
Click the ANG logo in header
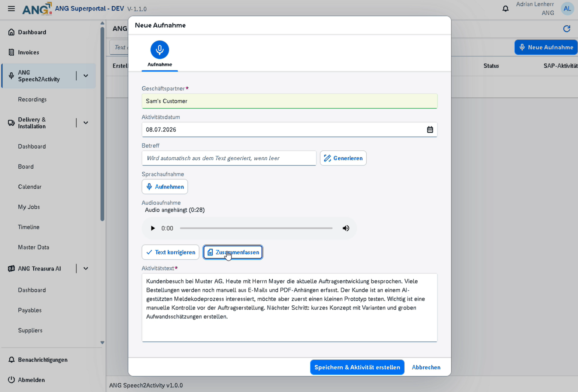coord(37,9)
